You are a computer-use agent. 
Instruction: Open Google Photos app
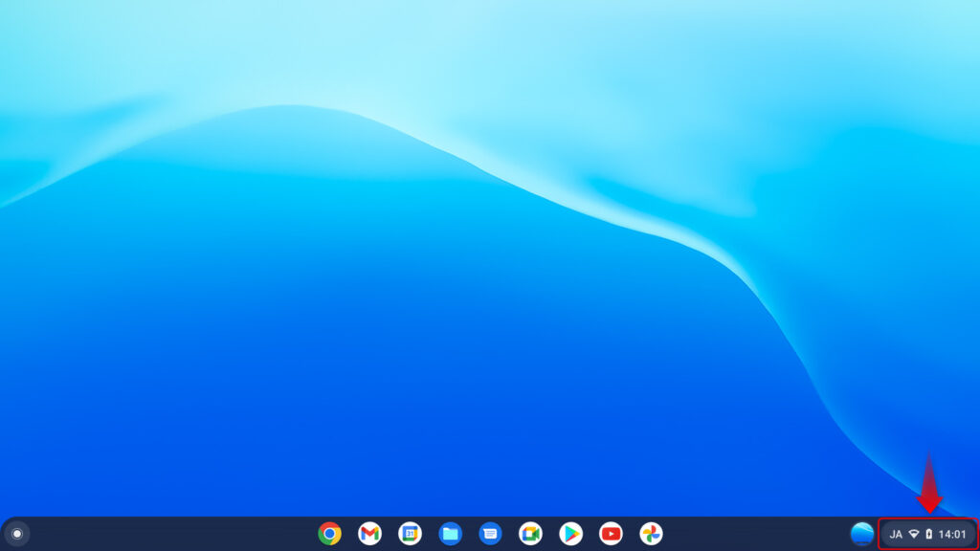[x=651, y=534]
